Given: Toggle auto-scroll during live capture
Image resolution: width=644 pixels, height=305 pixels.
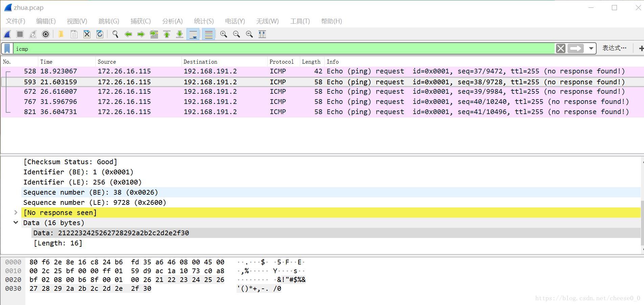Looking at the screenshot, I should [x=193, y=34].
